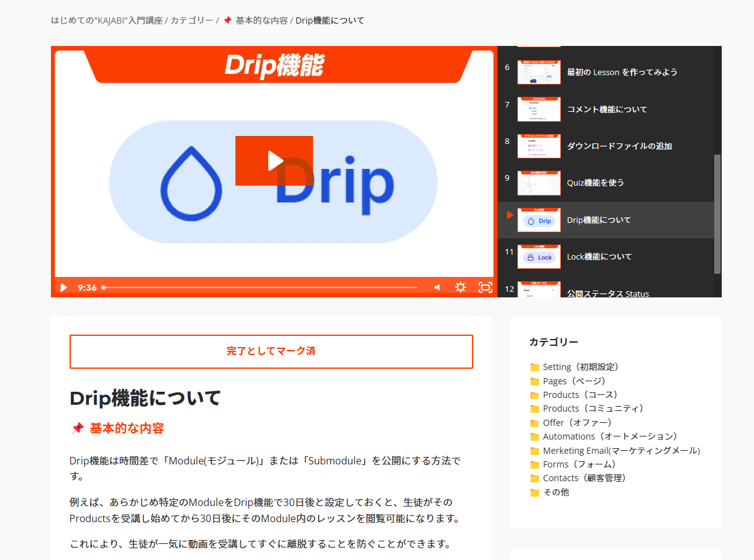Screen dimensions: 754x560
Task: Click folder icon next to Pages（ページ）
Action: [x=535, y=381]
